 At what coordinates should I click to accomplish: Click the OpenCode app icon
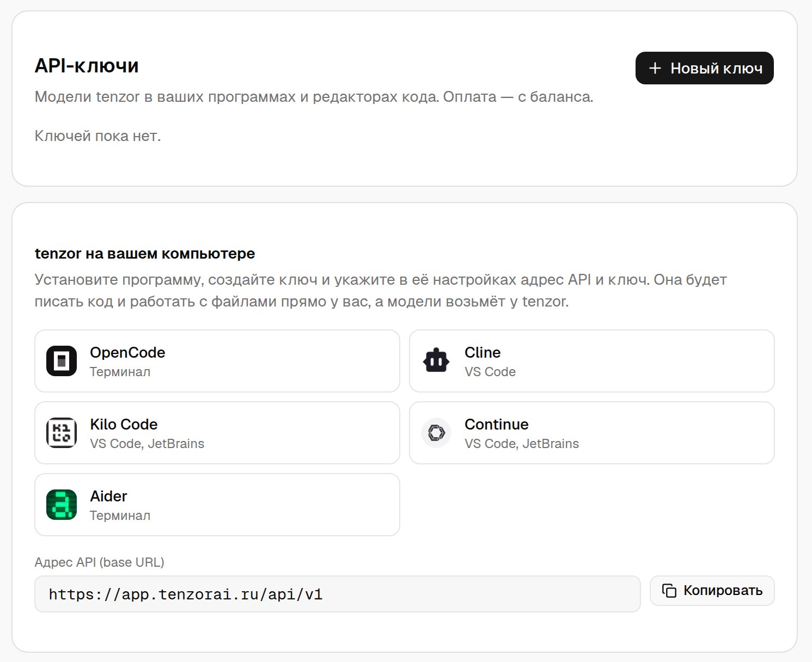point(62,361)
